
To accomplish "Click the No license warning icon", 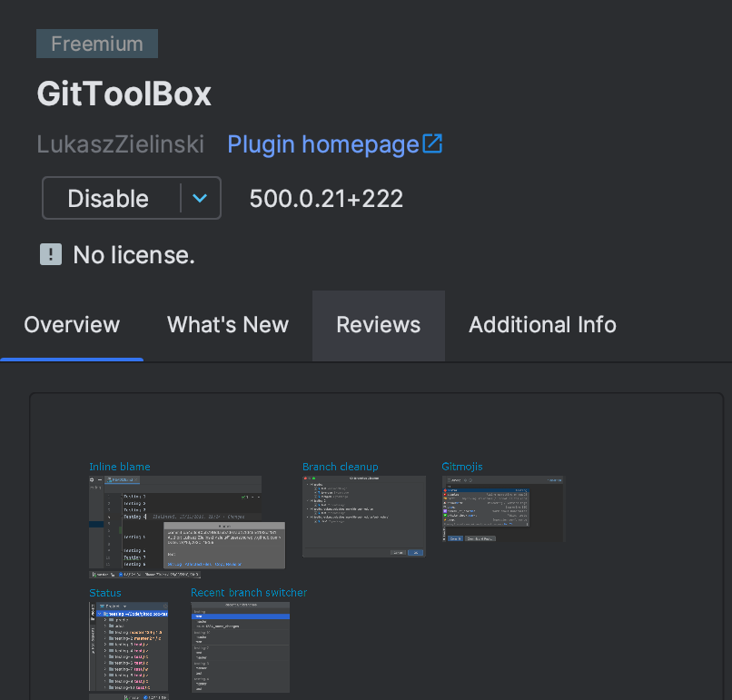I will click(51, 254).
